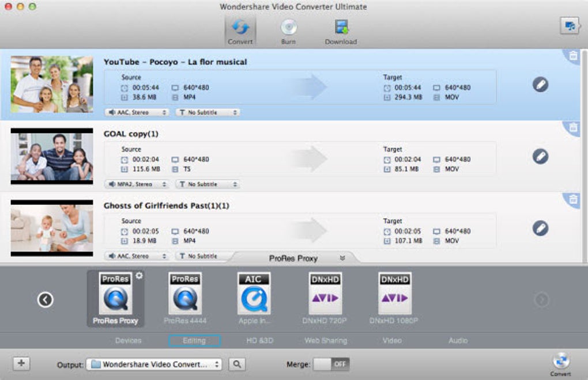Collapse the ProRes Proxy format panel
The height and width of the screenshot is (380, 588).
342,258
